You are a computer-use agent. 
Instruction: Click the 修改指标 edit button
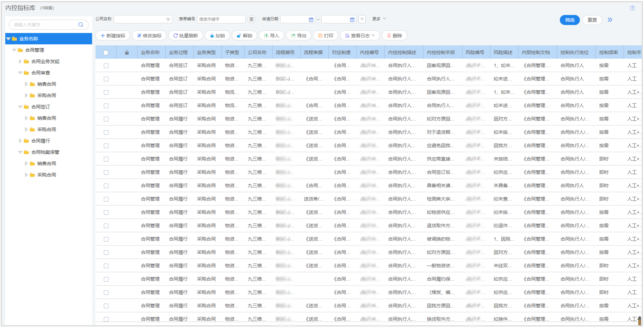pyautogui.click(x=149, y=36)
